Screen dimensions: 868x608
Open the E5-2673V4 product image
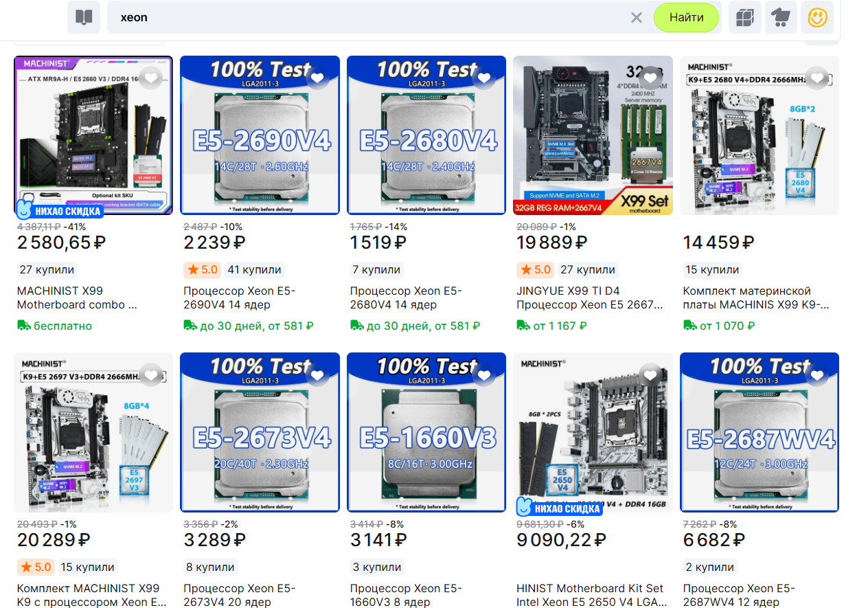click(260, 433)
